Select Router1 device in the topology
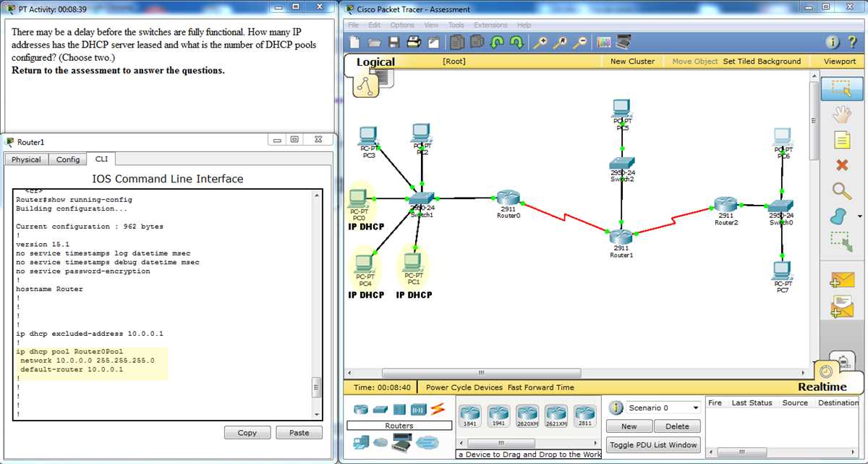This screenshot has width=868, height=464. (x=621, y=239)
